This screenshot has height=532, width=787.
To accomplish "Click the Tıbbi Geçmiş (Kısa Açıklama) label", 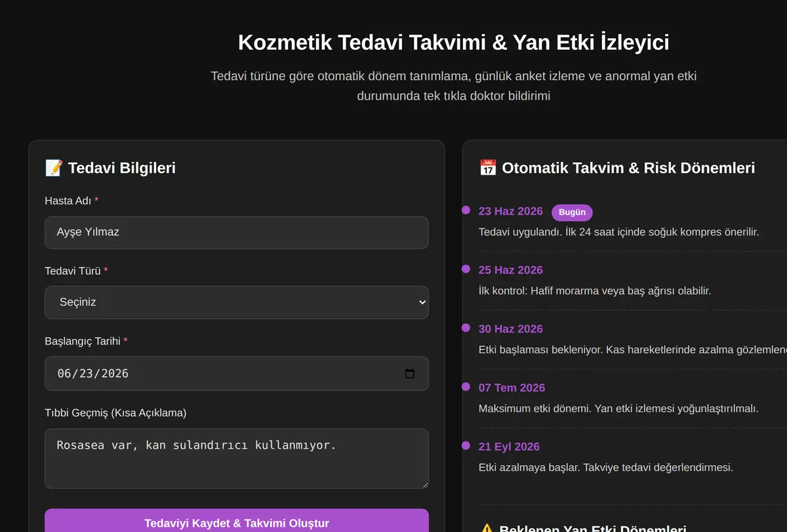I will 115,413.
